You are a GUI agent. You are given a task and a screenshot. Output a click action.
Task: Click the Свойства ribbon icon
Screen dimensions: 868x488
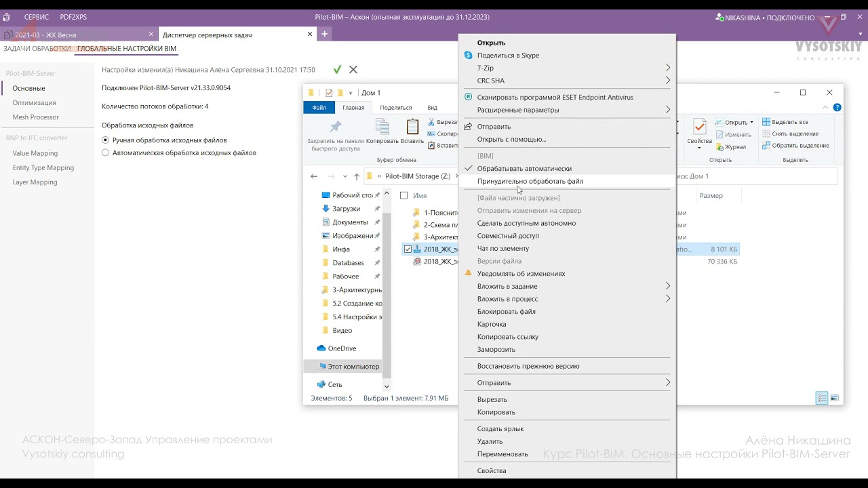699,127
